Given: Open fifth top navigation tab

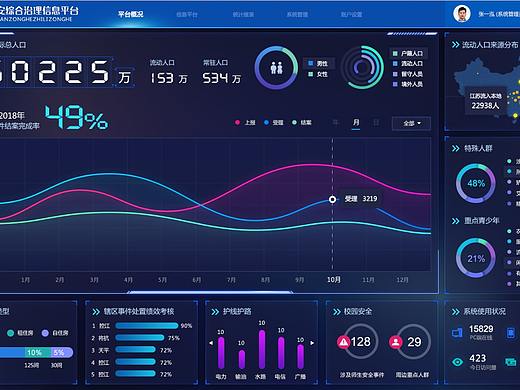Looking at the screenshot, I should click(x=351, y=14).
